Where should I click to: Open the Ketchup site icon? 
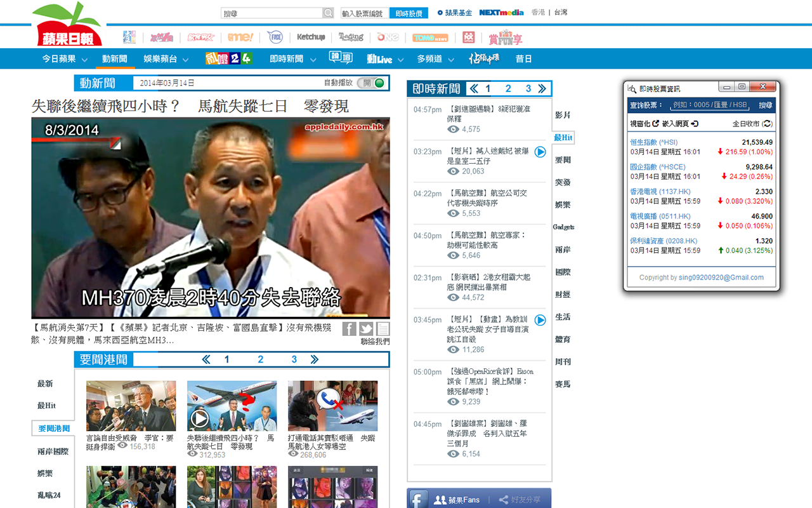pyautogui.click(x=311, y=37)
